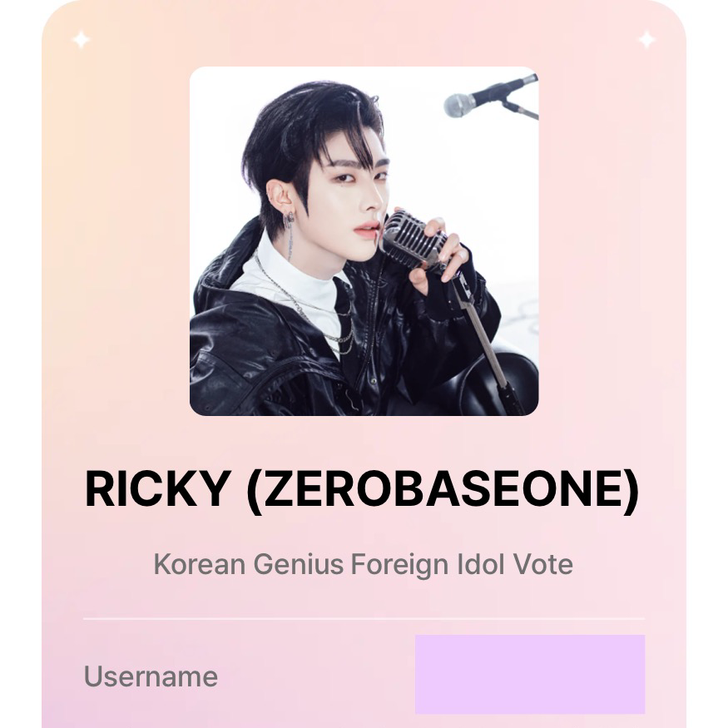The image size is (728, 728).
Task: Click the dangling earring in the photo
Action: coord(290,234)
